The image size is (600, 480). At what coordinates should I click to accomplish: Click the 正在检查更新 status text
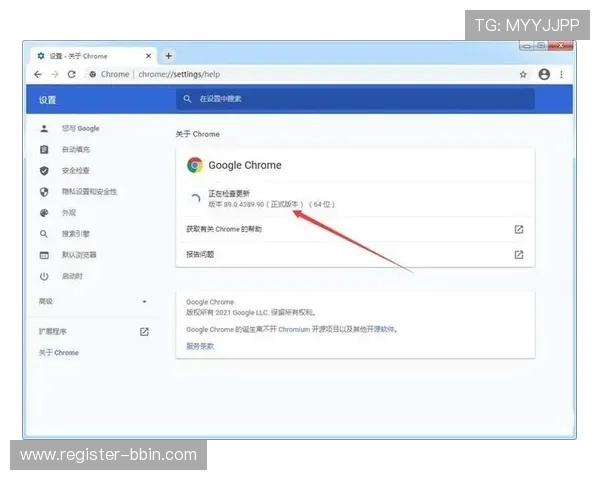pos(229,193)
